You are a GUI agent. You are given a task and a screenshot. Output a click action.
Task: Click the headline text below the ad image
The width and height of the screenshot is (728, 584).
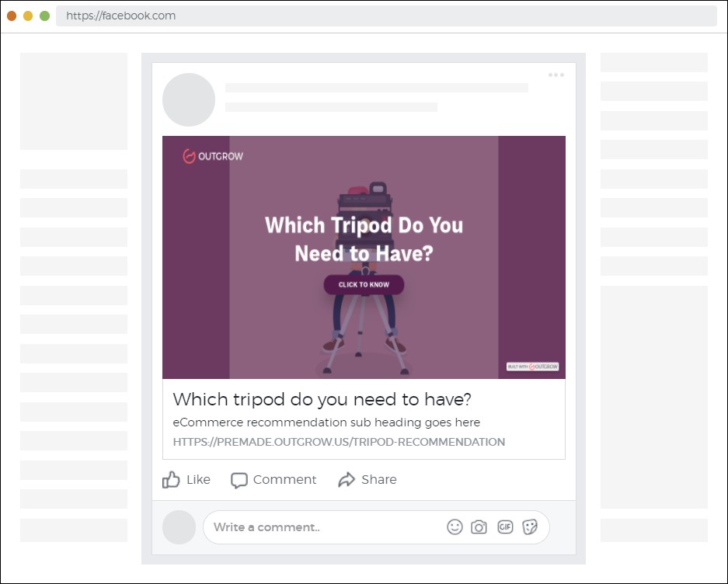322,399
